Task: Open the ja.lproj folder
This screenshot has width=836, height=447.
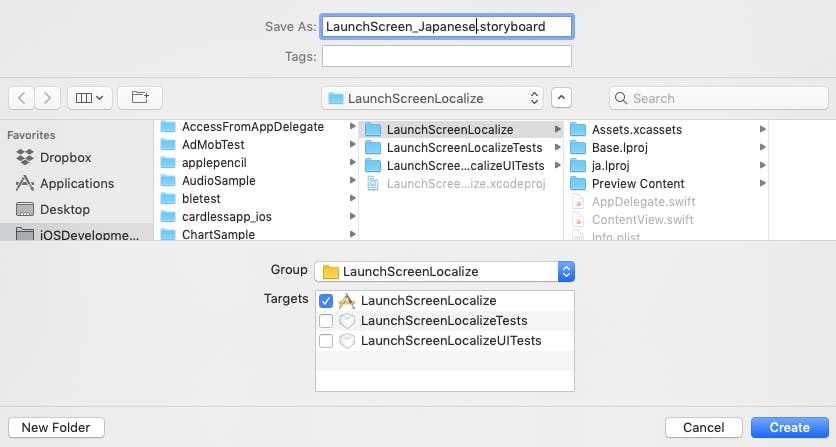Action: click(x=600, y=166)
